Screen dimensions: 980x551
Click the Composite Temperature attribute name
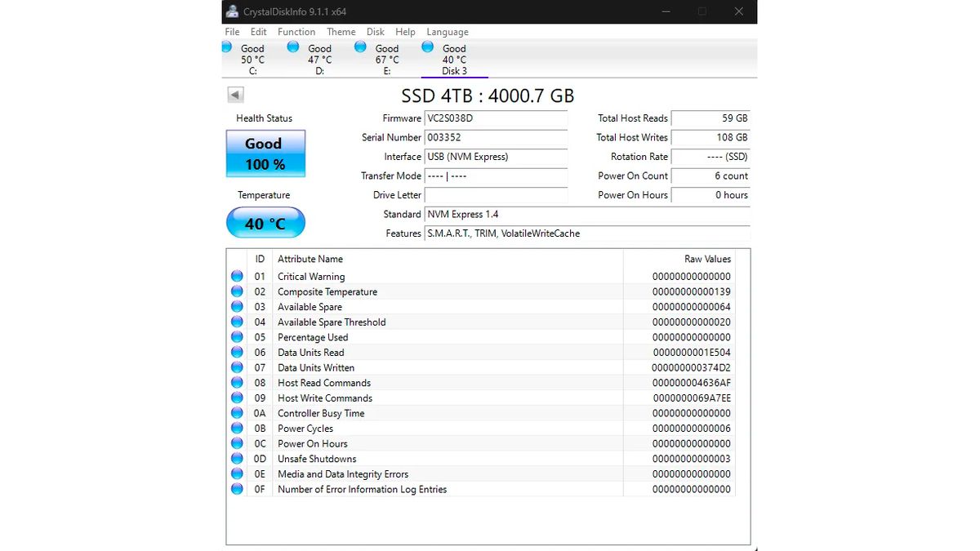[x=327, y=291]
